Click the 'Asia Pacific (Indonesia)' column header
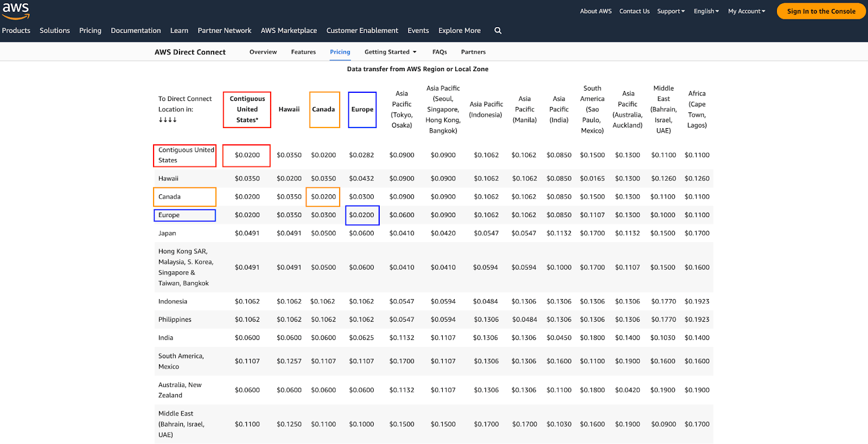Image resolution: width=868 pixels, height=444 pixels. click(x=486, y=110)
